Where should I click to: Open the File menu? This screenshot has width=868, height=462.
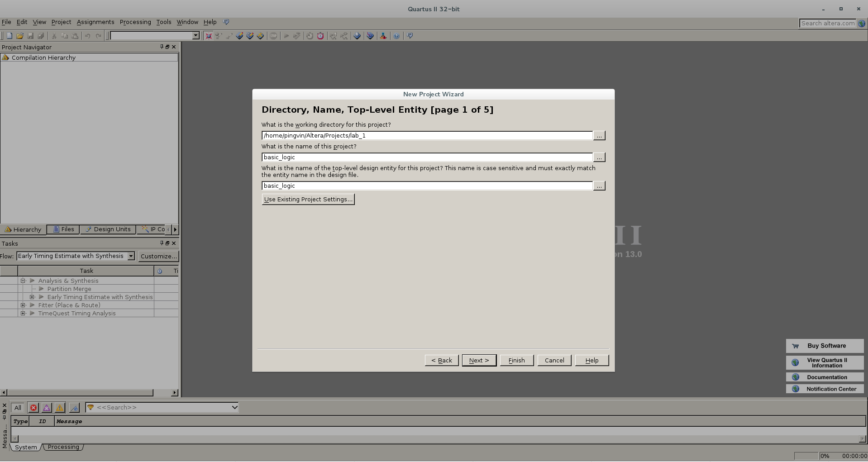(x=6, y=22)
